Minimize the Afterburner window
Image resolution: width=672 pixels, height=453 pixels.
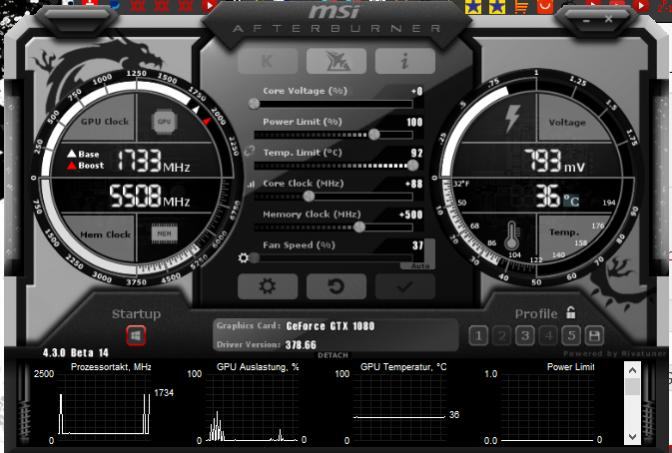(586, 20)
